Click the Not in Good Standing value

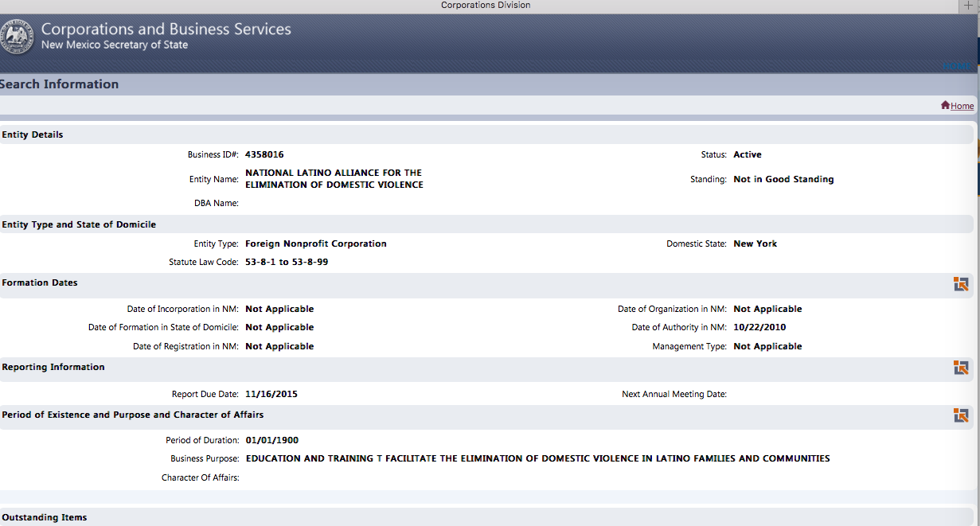coord(783,179)
